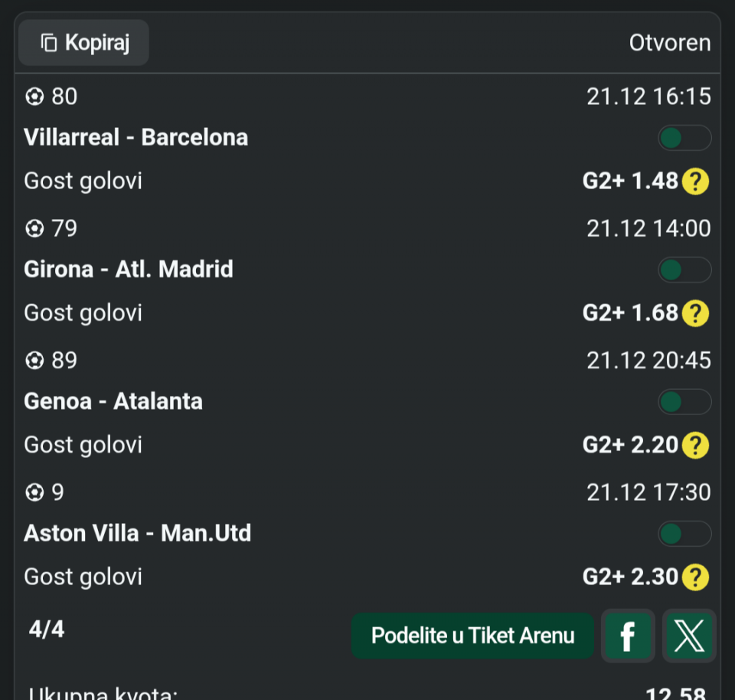The image size is (735, 700).
Task: Toggle the Girona - Atl. Madrid switch
Action: [684, 270]
